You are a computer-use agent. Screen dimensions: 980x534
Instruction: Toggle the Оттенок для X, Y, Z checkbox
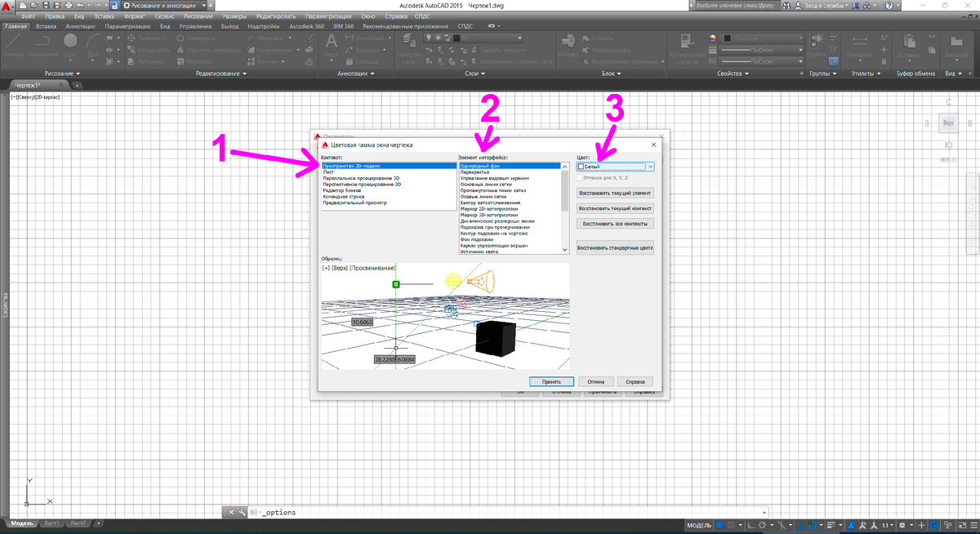[x=581, y=177]
